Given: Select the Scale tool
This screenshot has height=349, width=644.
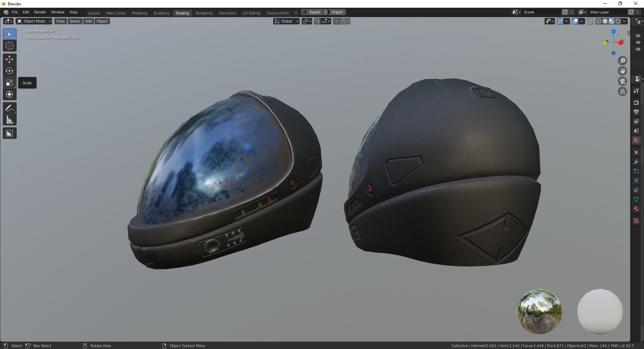Looking at the screenshot, I should coord(9,83).
